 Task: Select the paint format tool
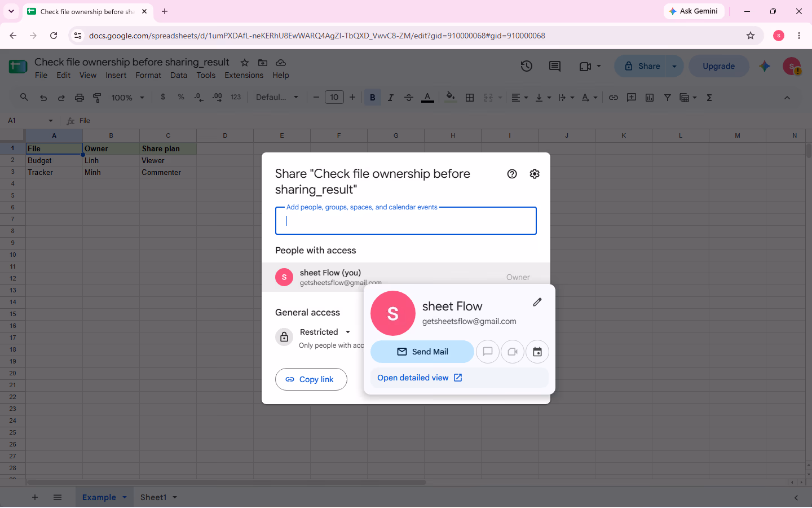(98, 98)
